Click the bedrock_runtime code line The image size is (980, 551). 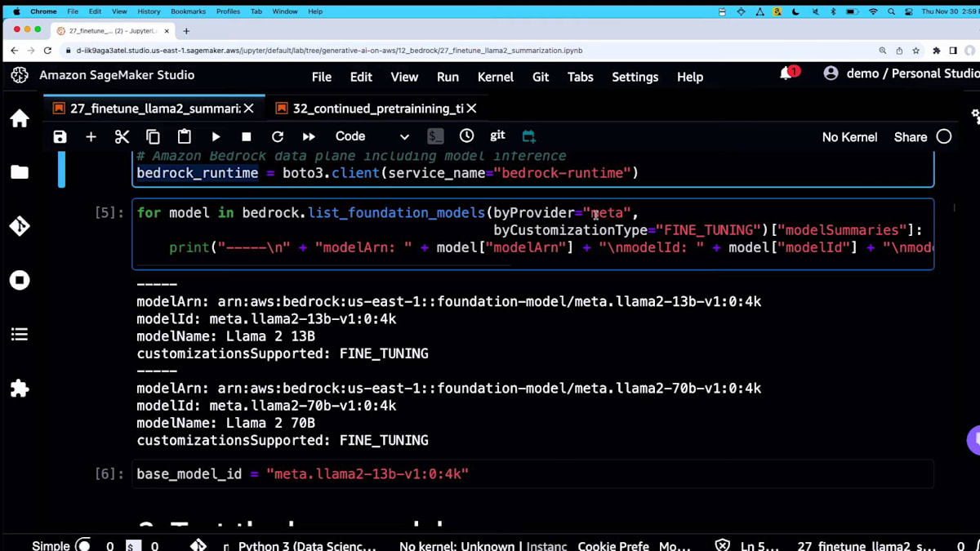387,173
